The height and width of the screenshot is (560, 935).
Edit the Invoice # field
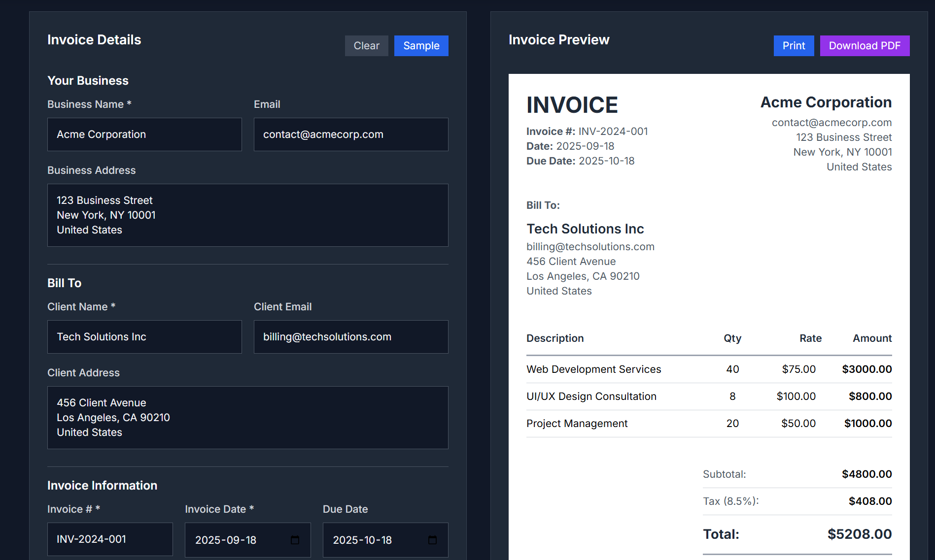pos(109,539)
